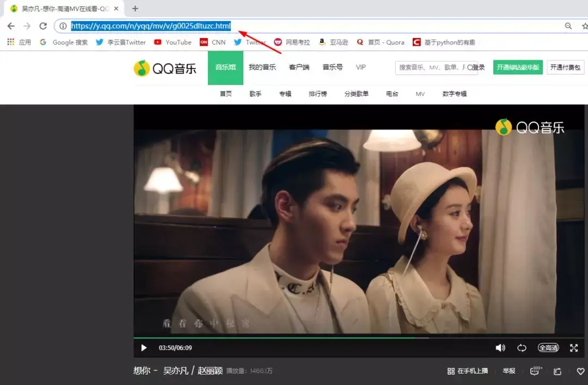The height and width of the screenshot is (385, 588).
Task: Open comments via the 999+ bubble icon
Action: click(536, 371)
